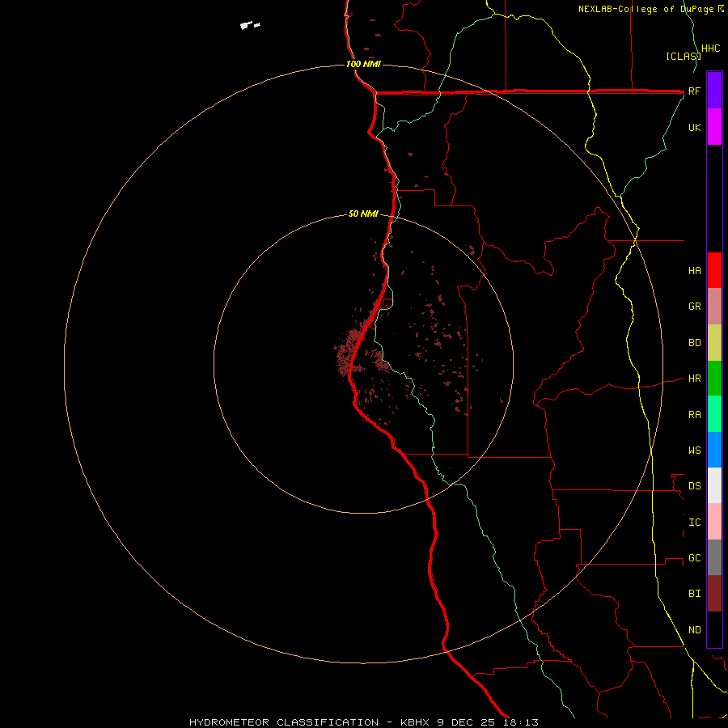The height and width of the screenshot is (728, 728).
Task: Click the purple RF color swatch in legend
Action: click(x=714, y=91)
